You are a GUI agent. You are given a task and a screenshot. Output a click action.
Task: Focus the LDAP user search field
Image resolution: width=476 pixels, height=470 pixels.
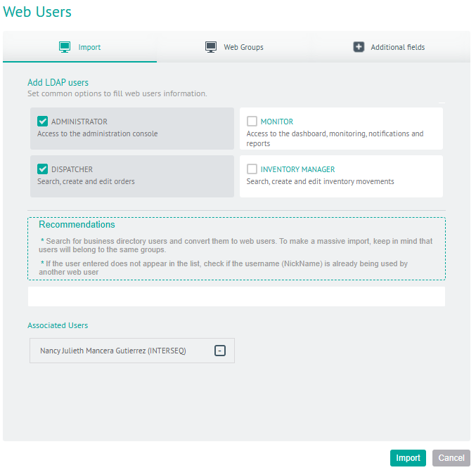click(236, 296)
